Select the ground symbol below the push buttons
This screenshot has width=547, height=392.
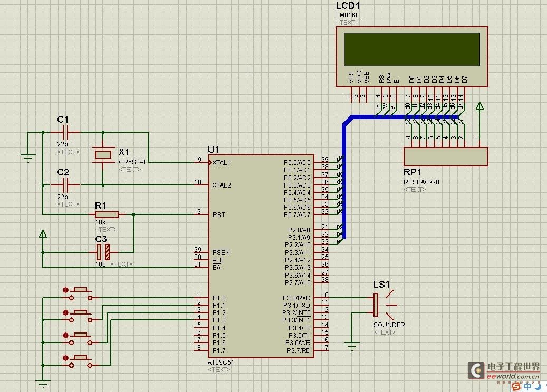pyautogui.click(x=43, y=384)
